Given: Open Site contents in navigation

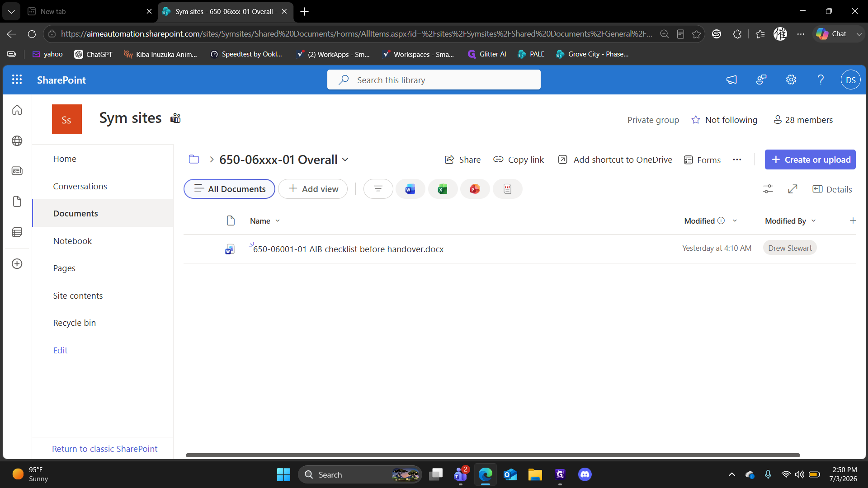Looking at the screenshot, I should [x=78, y=296].
